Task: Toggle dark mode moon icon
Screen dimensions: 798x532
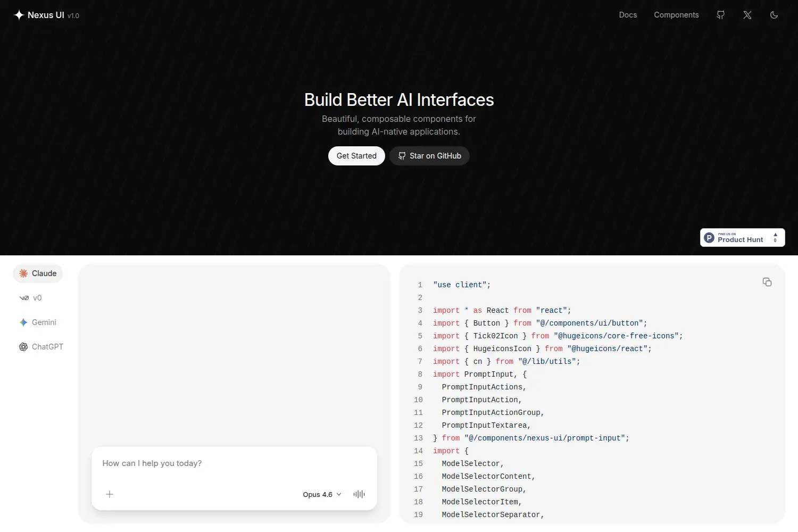Action: (x=774, y=15)
